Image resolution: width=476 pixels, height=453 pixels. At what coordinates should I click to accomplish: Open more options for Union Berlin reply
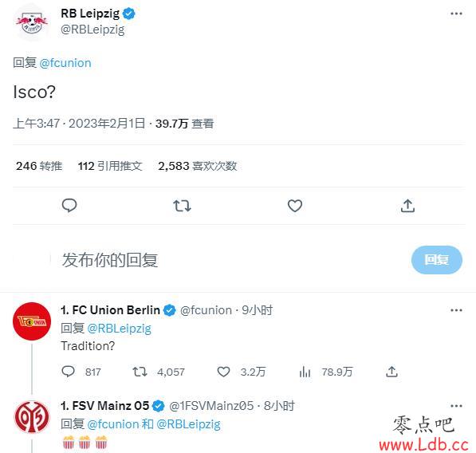(456, 310)
